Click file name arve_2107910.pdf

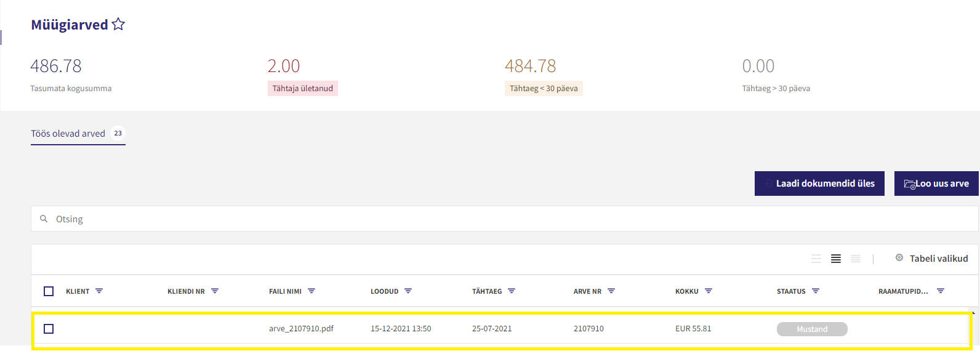[301, 329]
